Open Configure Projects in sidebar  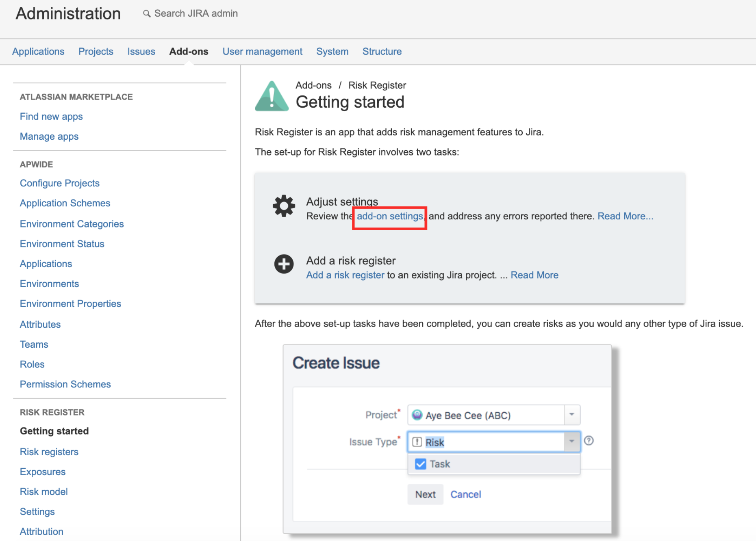tap(60, 183)
